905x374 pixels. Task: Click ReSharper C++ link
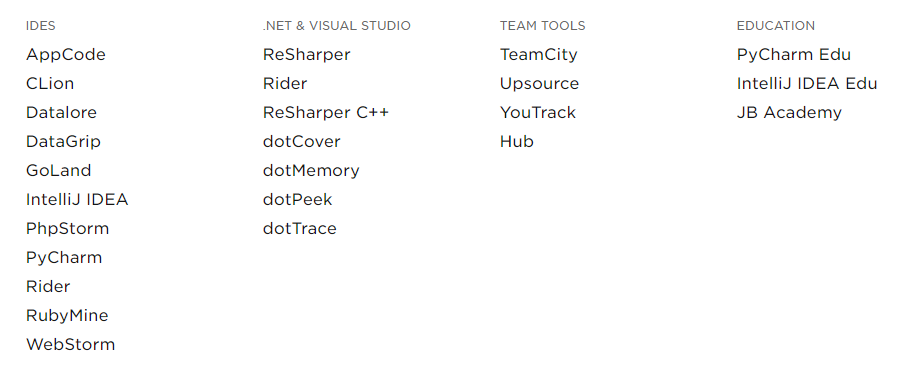(x=326, y=113)
